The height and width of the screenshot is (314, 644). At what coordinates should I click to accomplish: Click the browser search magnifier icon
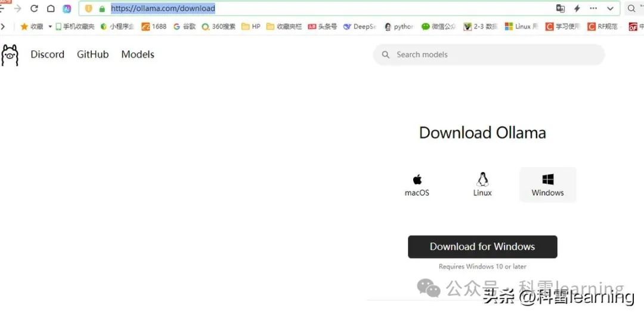631,8
